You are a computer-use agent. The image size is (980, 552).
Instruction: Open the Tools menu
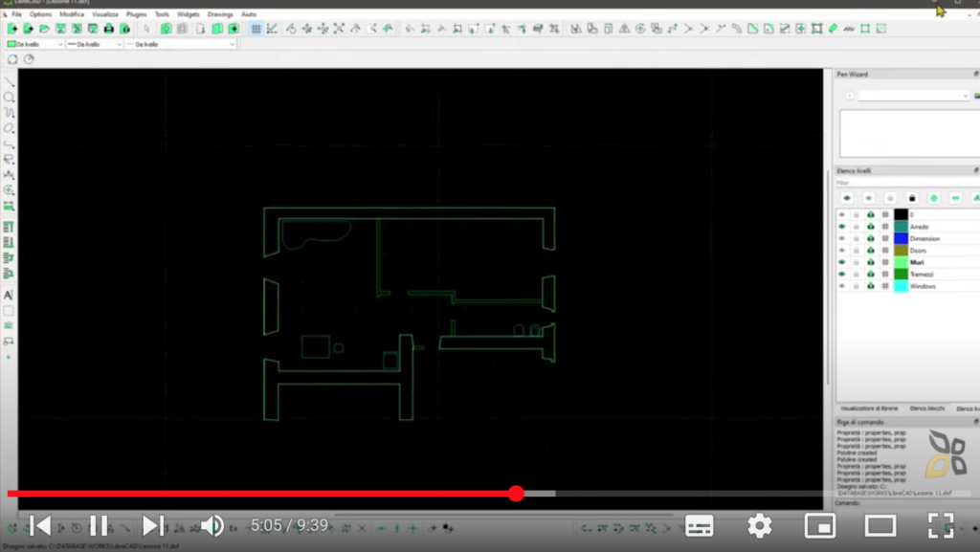(x=162, y=14)
